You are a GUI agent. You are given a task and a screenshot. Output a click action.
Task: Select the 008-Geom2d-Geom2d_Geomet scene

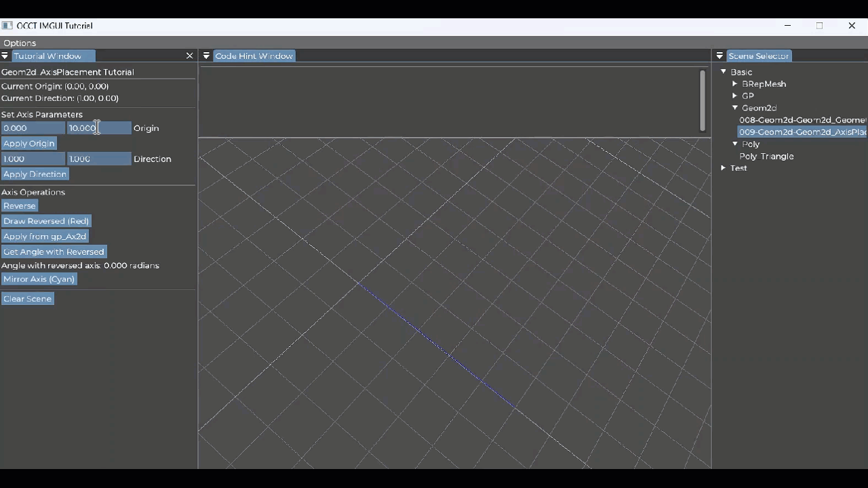[x=803, y=120]
